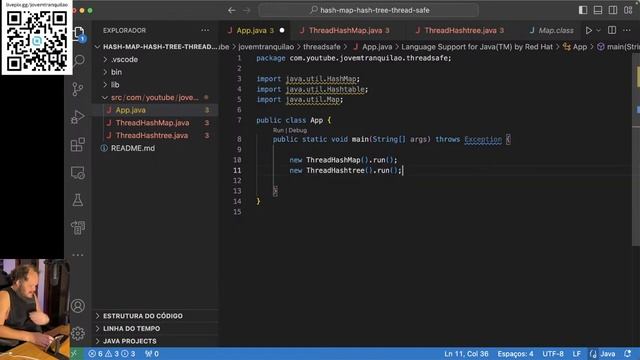Open run options dropdown next to play

point(598,30)
